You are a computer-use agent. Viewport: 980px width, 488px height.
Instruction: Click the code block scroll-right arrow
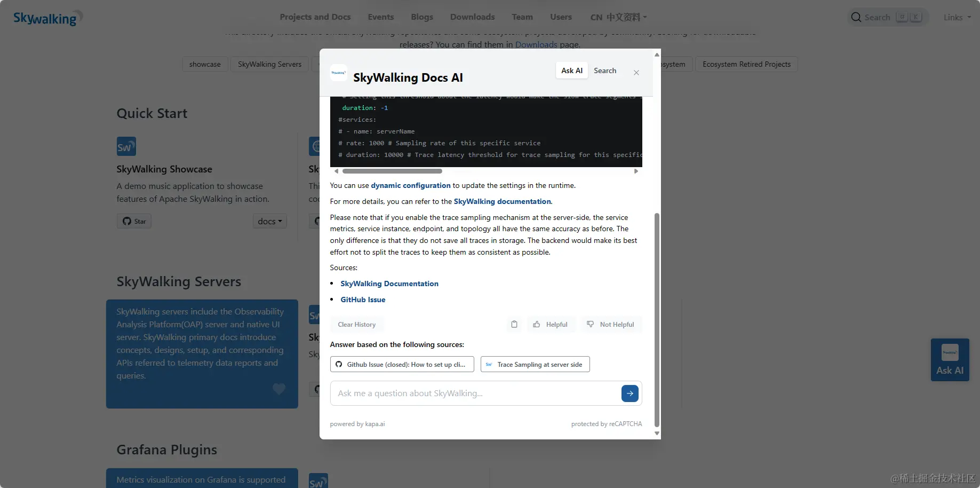[636, 171]
